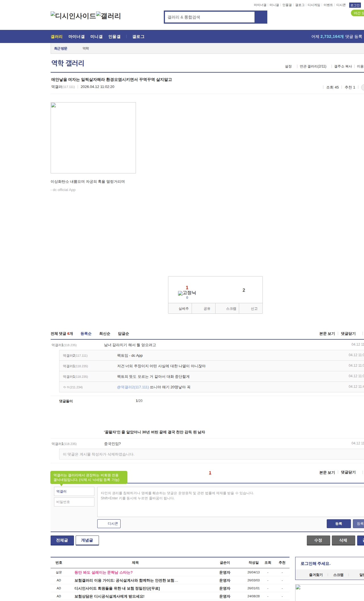Click the @역갤러2(117.111) mention link
The image size is (364, 601).
click(133, 387)
